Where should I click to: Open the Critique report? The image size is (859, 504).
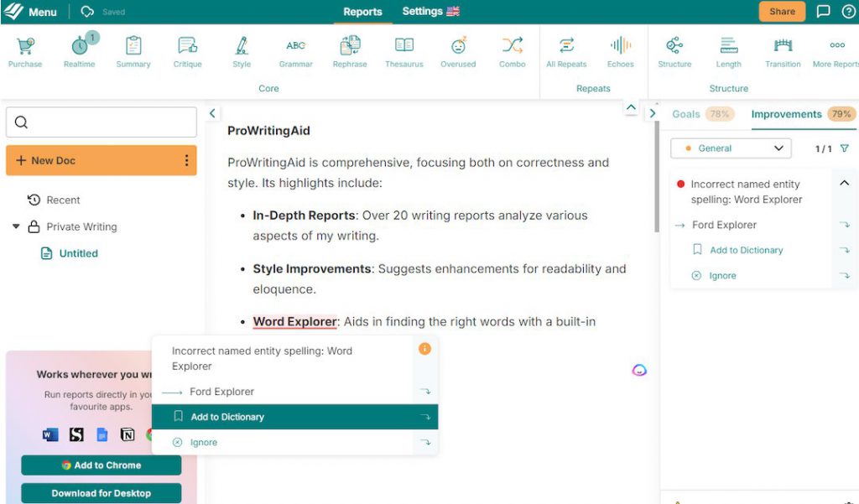coord(187,51)
